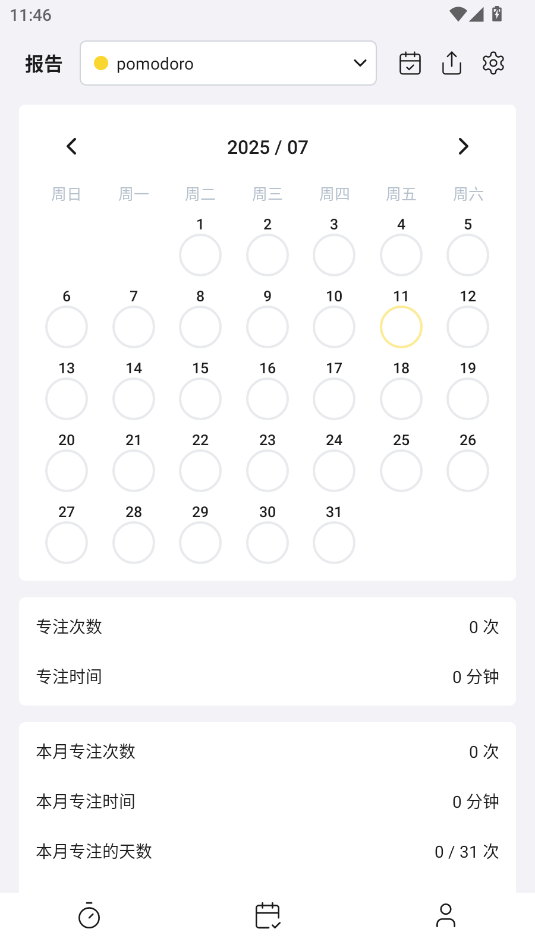
Task: Choose day 20 in the calendar
Action: [x=67, y=471]
